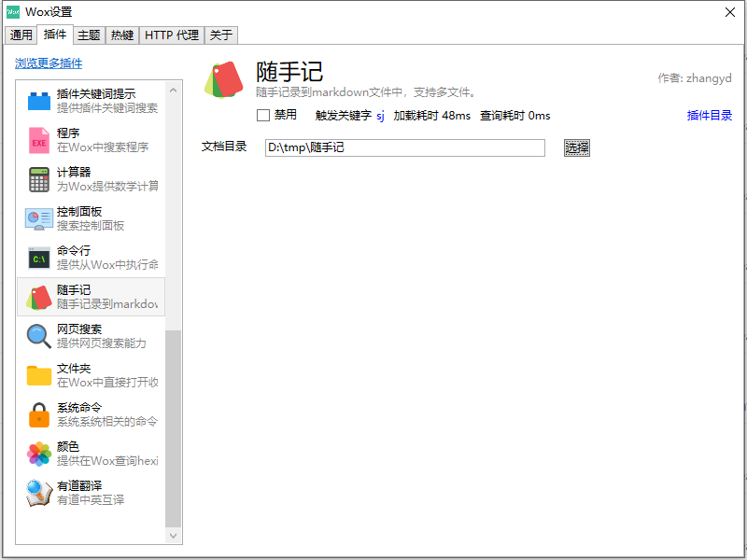Viewport: 747px width, 560px height.
Task: Click the blue plugin keyword hint icon
Action: click(x=39, y=101)
